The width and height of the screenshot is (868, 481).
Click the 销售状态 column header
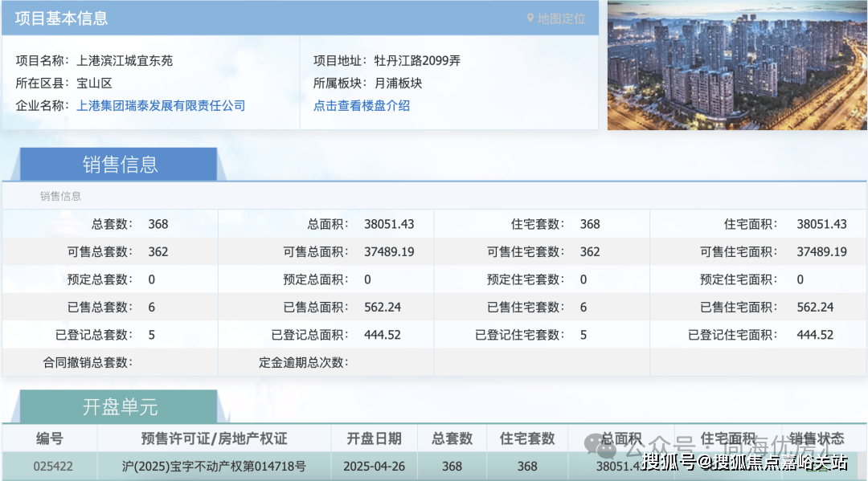[817, 438]
